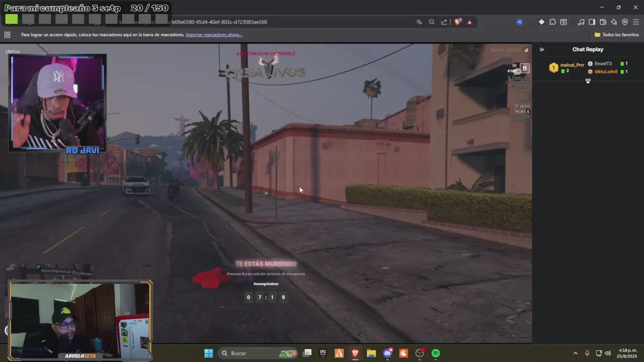This screenshot has width=644, height=362.
Task: Select user EnuelT3 in leaderboard
Action: click(603, 64)
